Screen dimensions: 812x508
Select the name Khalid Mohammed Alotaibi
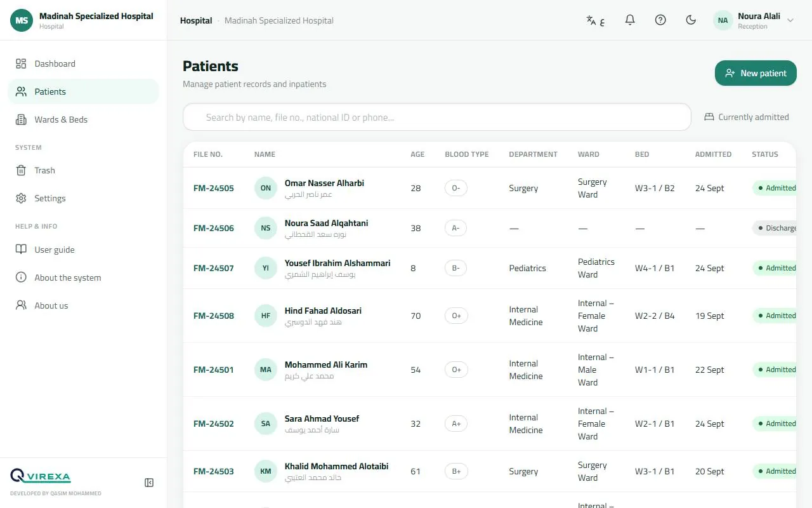click(x=336, y=466)
